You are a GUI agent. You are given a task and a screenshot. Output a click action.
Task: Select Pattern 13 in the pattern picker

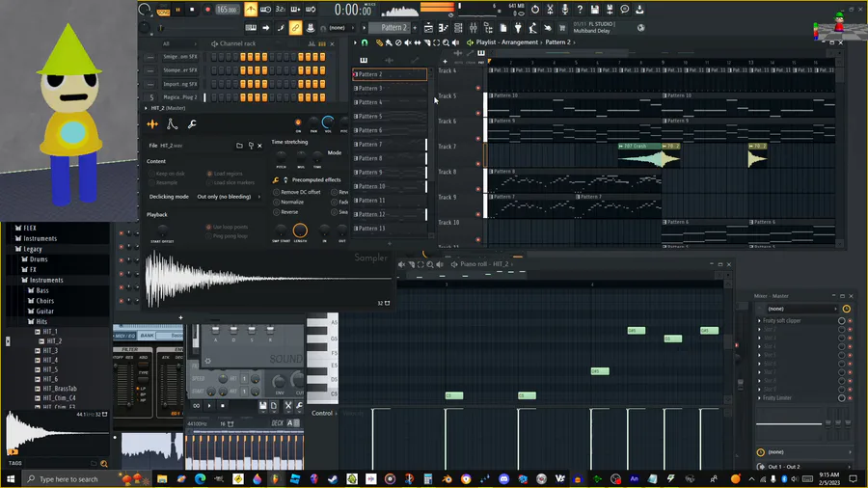point(390,229)
